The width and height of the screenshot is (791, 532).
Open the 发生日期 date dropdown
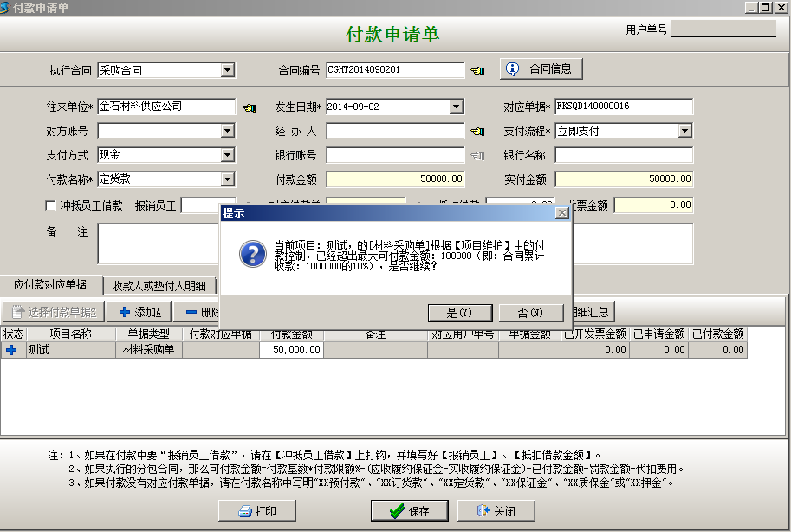tap(457, 107)
